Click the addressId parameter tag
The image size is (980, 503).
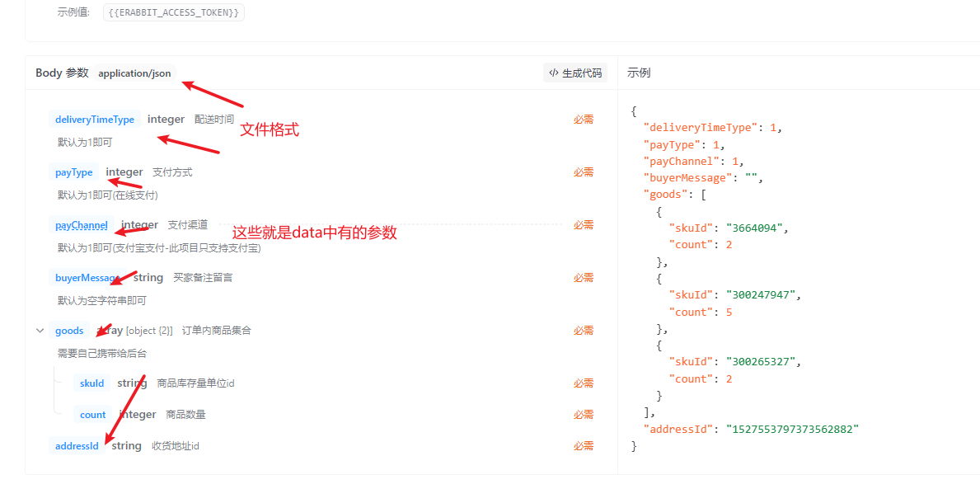tap(77, 446)
